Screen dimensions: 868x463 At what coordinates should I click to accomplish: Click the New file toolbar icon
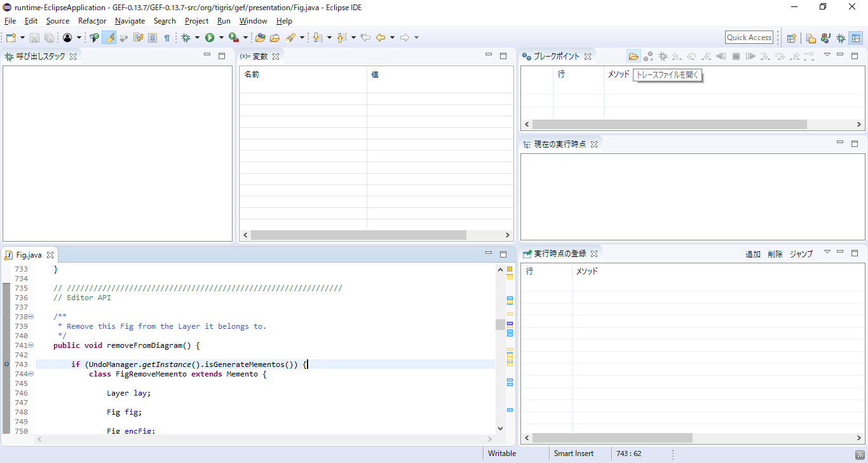[x=11, y=38]
